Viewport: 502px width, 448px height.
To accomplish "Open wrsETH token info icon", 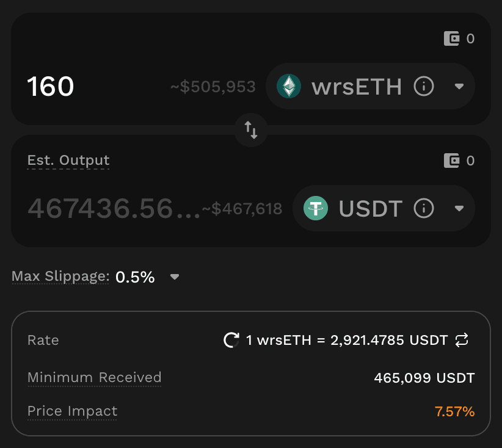I will tap(424, 87).
